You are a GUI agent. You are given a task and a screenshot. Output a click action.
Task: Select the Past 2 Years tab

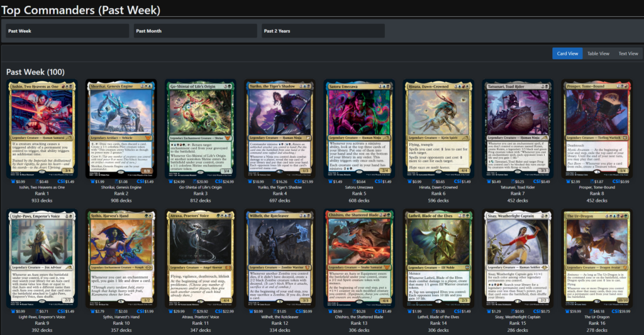tap(323, 31)
